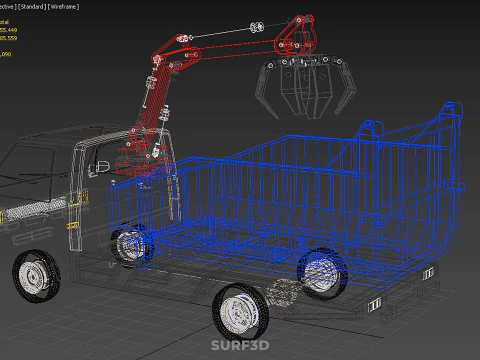Select the foreground wheel nearest the SURF3D text

pyautogui.click(x=240, y=312)
